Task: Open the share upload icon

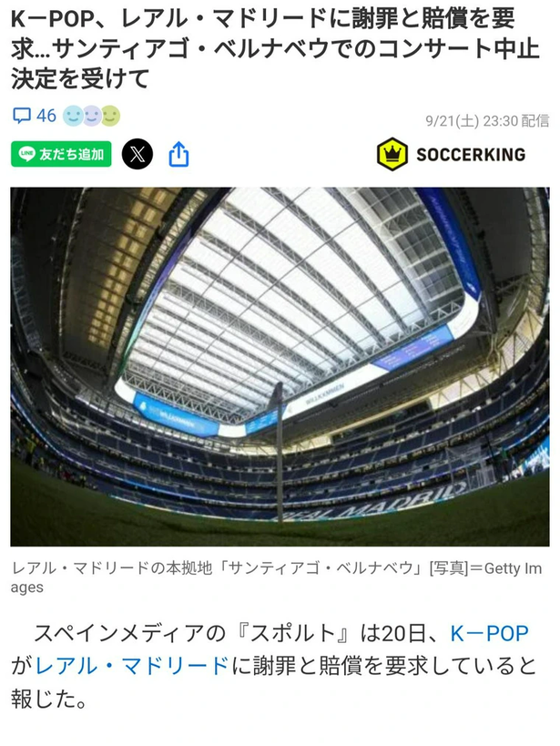Action: pos(178,154)
